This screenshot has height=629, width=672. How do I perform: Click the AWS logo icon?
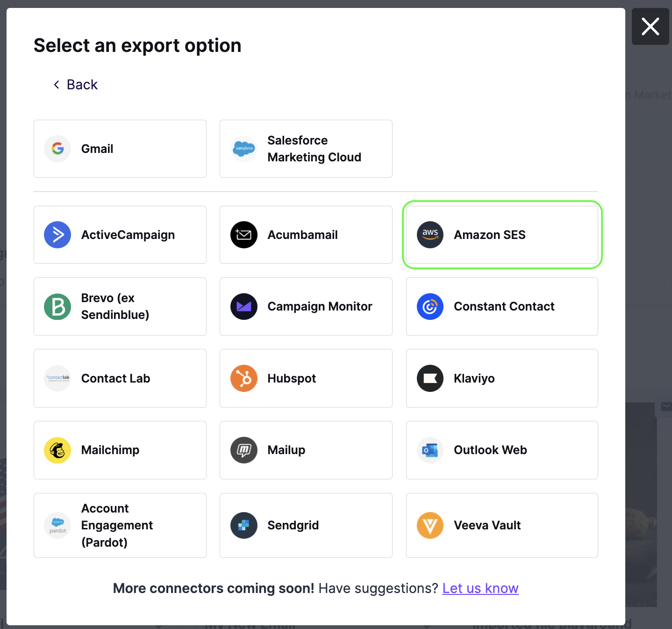[x=430, y=235]
